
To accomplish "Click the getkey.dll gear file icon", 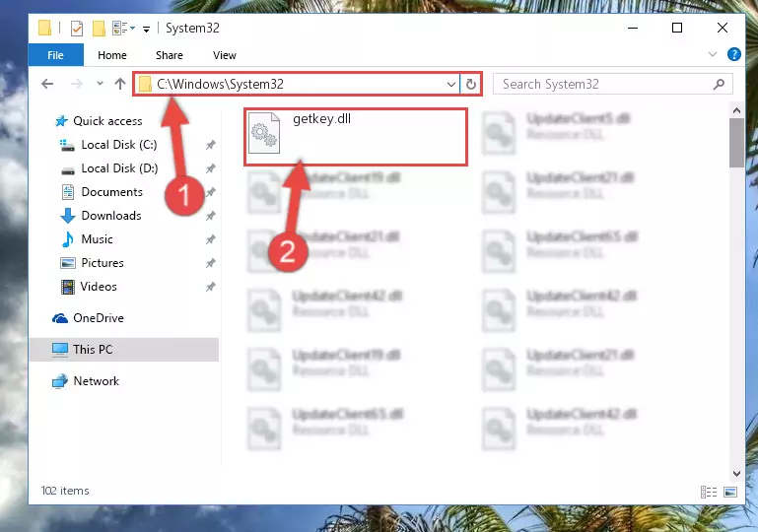I will [x=264, y=132].
